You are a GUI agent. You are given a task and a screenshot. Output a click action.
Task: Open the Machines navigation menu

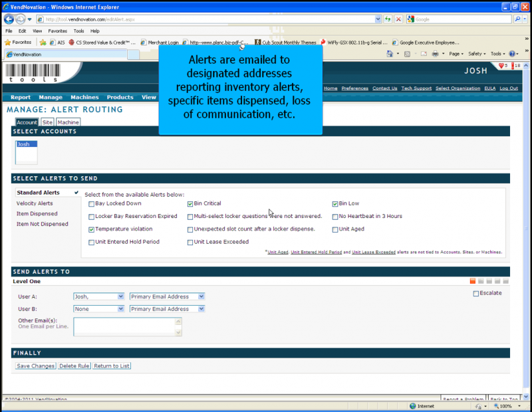coord(84,97)
